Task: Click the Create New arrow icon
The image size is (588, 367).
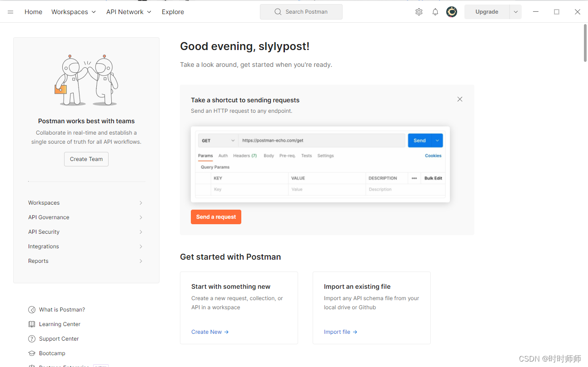Action: tap(226, 332)
